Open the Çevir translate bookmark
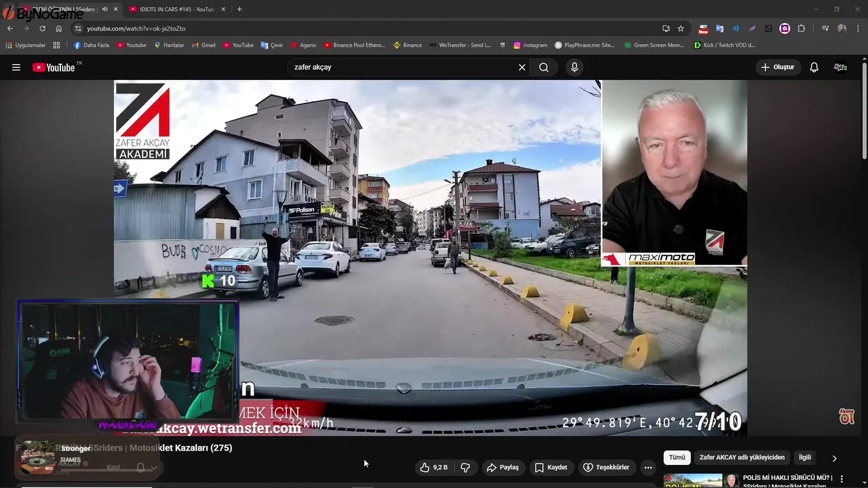This screenshot has height=488, width=868. pos(272,45)
